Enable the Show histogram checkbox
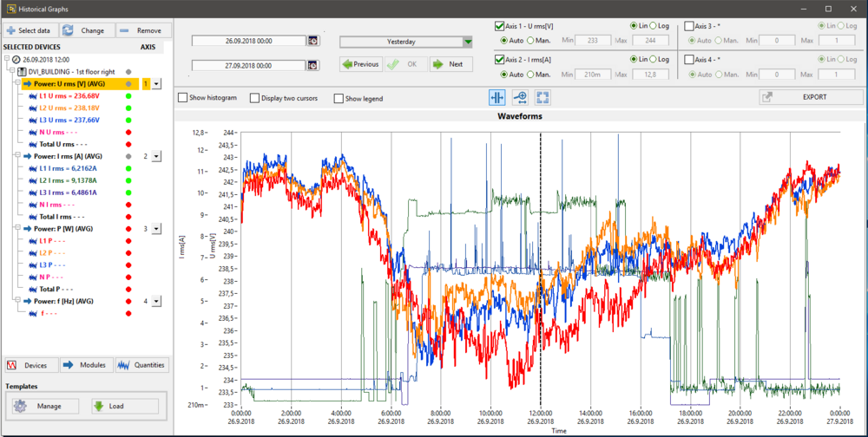Image resolution: width=868 pixels, height=437 pixels. (x=182, y=98)
